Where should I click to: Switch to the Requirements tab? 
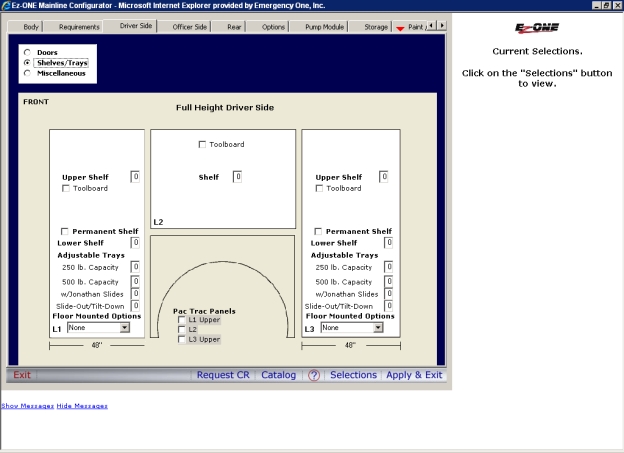[x=79, y=27]
